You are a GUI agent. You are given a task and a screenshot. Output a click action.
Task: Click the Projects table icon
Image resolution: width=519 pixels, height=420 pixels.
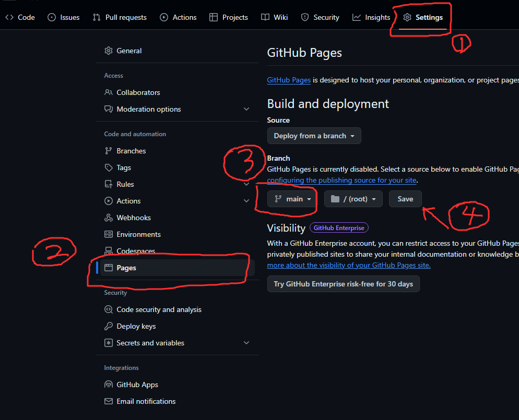[x=214, y=17]
